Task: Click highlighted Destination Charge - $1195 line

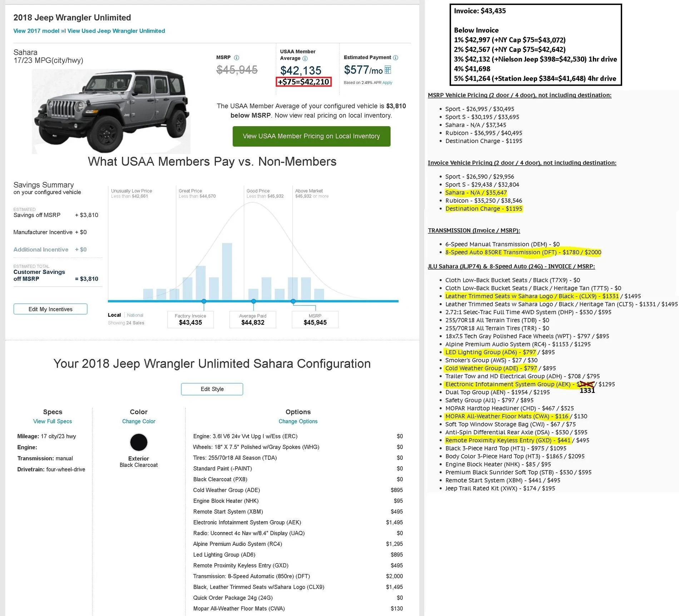Action: [x=484, y=209]
